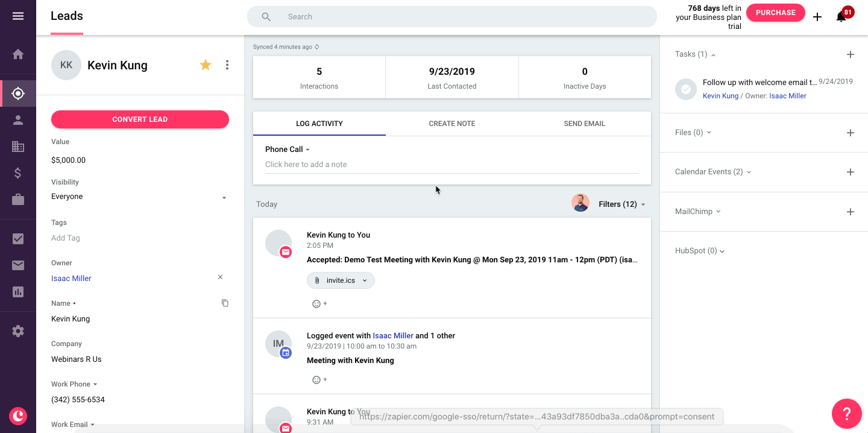Click the Convert Lead button
Screen dimensions: 868x433
[140, 119]
